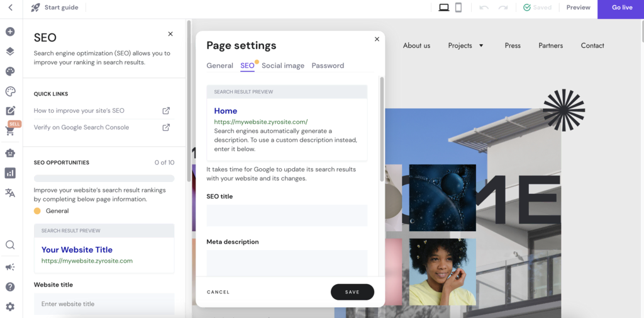
Task: Switch to the Social image tab
Action: 283,66
